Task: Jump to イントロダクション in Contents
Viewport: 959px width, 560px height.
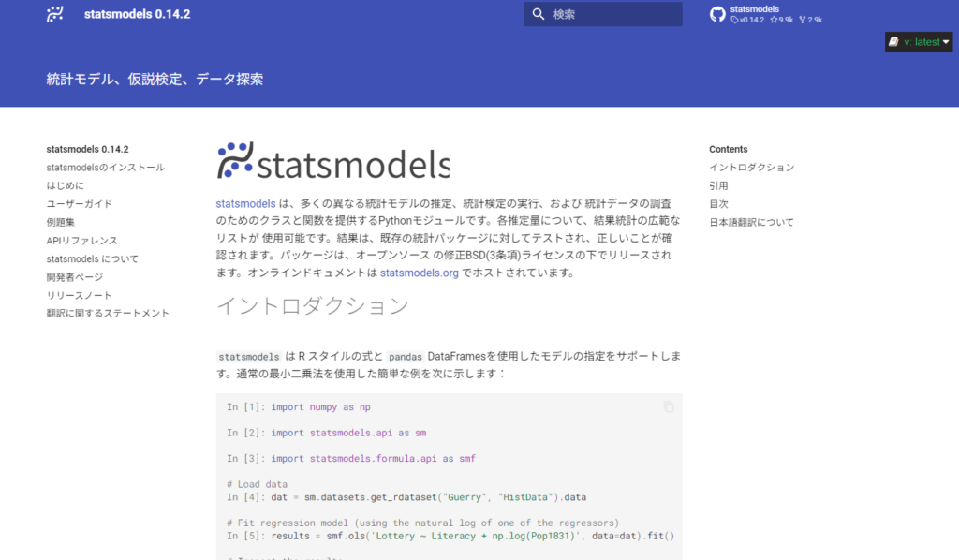Action: (752, 168)
